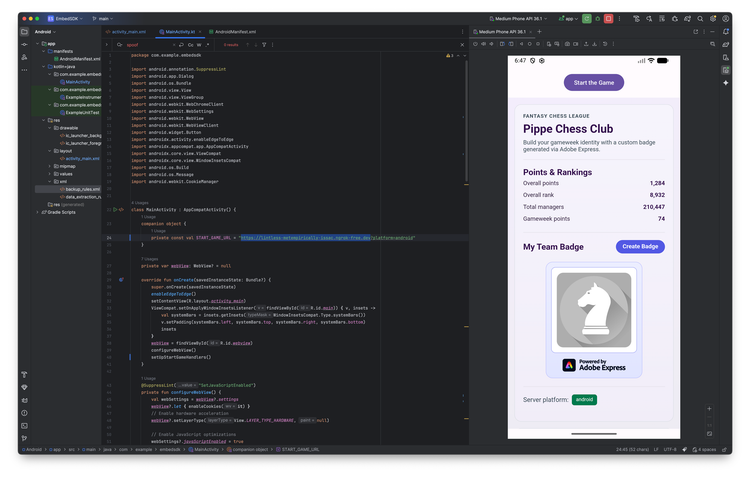This screenshot has width=750, height=478.
Task: Switch to the activity_main.xml editor tab
Action: coord(129,32)
